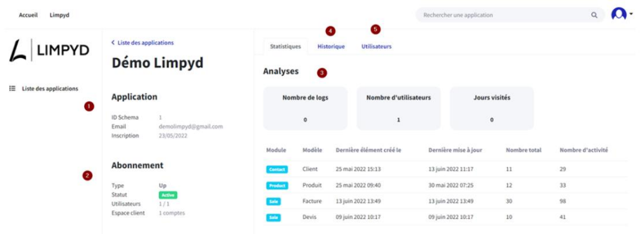
Task: Select the Devis model cell
Action: [309, 217]
